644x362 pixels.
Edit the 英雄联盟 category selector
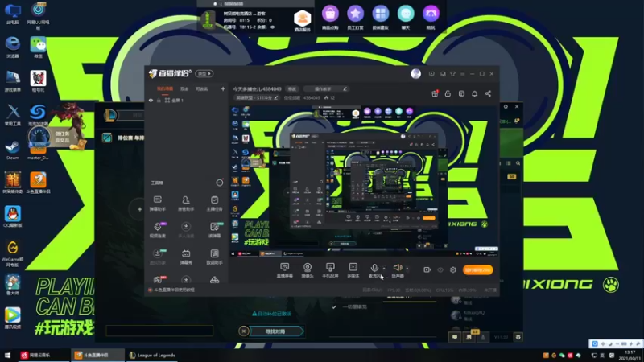pos(257,97)
